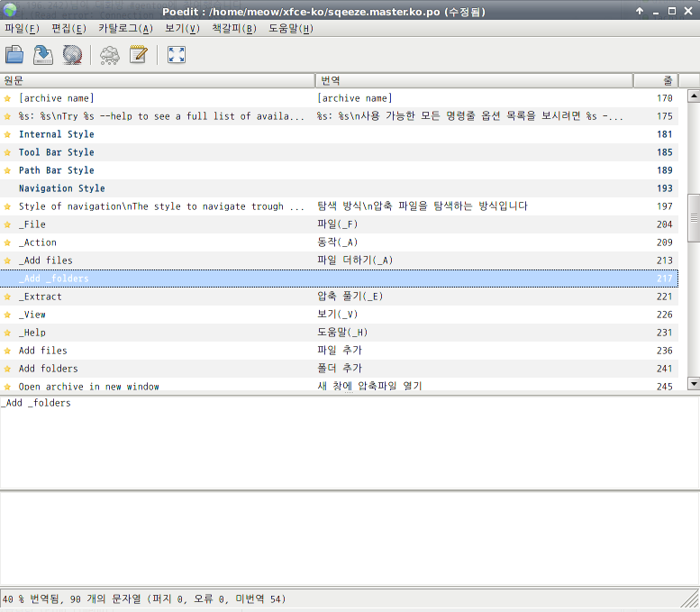This screenshot has width=700, height=612.
Task: Click the star icon beside _Extract
Action: click(x=8, y=297)
